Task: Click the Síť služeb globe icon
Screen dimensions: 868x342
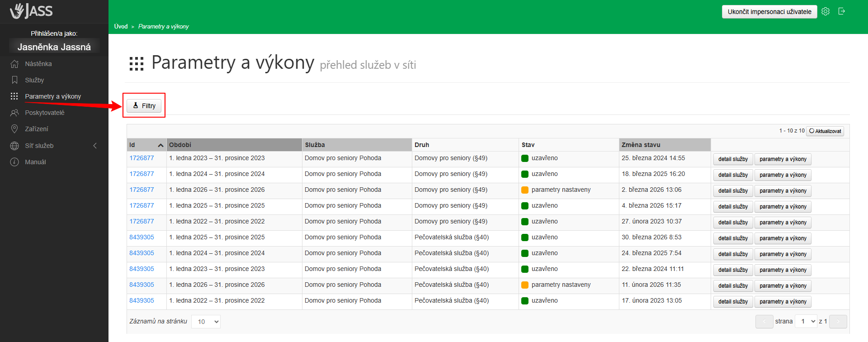Action: pyautogui.click(x=14, y=146)
